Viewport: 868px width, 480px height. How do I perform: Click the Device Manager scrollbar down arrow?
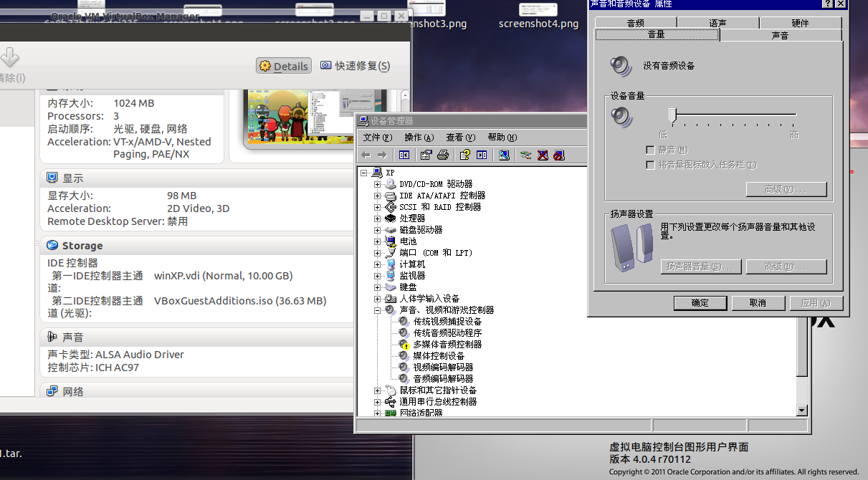pyautogui.click(x=802, y=411)
